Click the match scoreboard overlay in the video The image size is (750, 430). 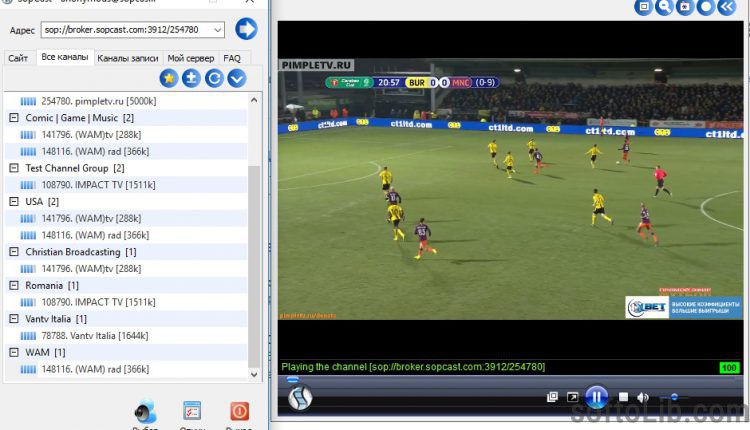coord(412,82)
